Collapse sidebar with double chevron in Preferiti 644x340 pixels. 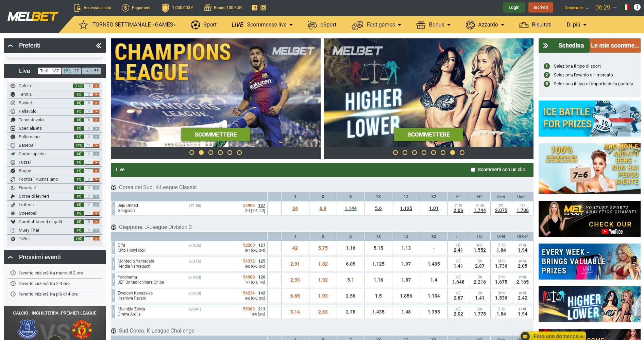[x=99, y=46]
